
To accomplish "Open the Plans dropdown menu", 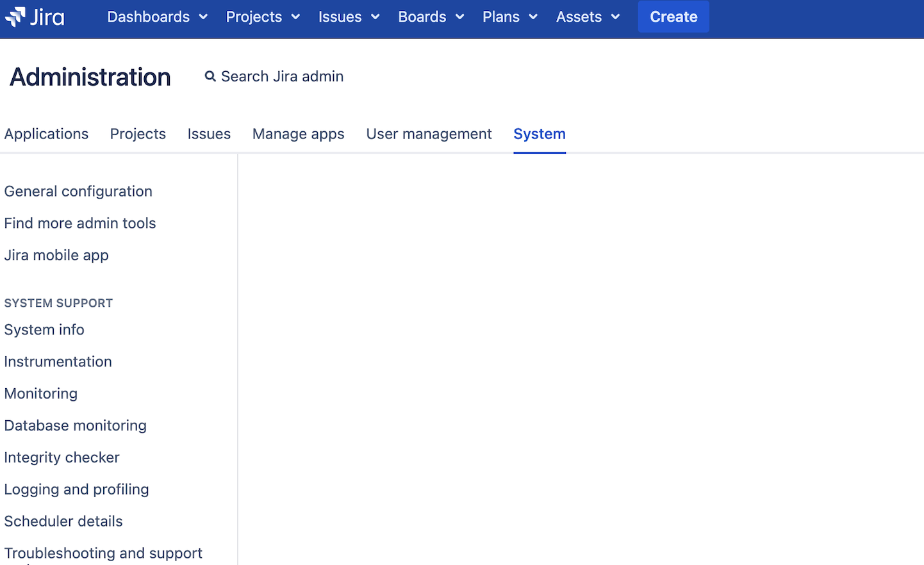I will (510, 17).
